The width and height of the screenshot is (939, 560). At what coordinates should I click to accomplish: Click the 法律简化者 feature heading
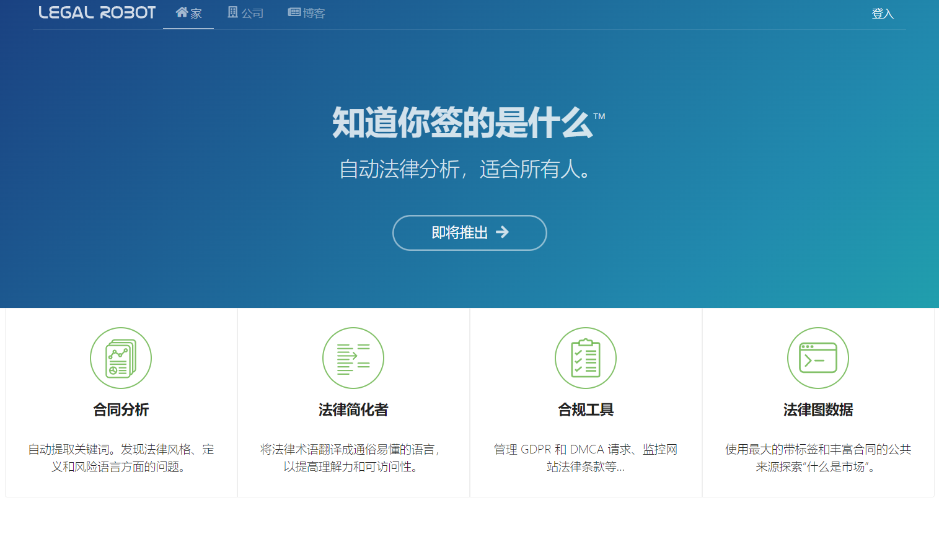coord(353,409)
